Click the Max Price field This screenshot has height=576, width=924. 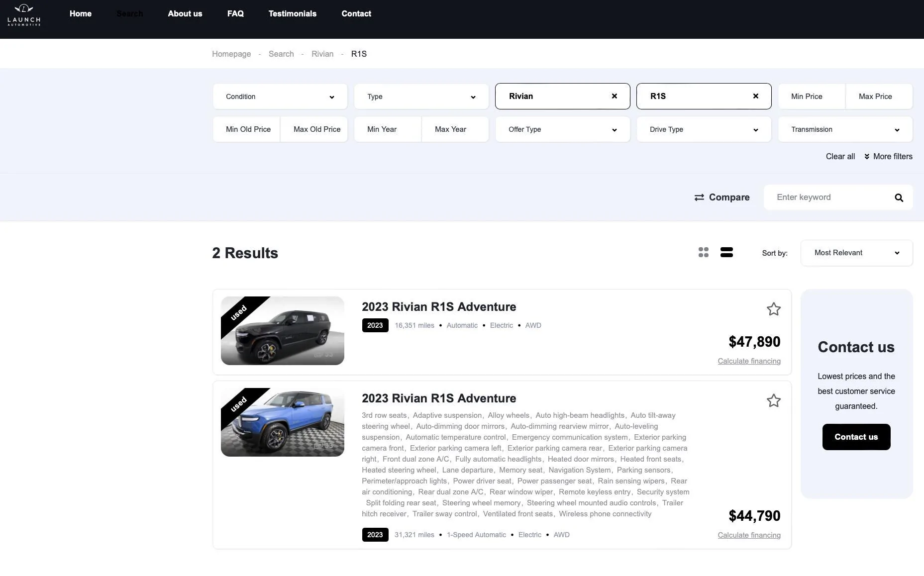(879, 96)
